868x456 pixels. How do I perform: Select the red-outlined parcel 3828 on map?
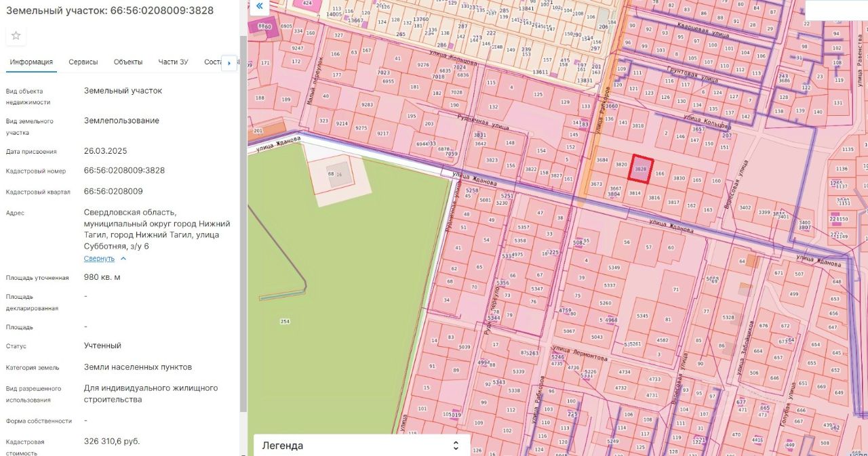click(x=640, y=168)
